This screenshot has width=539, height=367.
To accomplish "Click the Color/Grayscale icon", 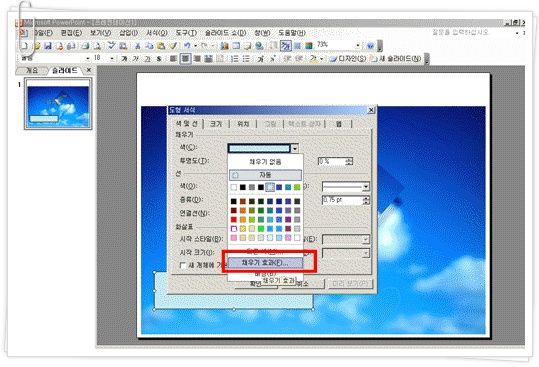I will pos(309,46).
